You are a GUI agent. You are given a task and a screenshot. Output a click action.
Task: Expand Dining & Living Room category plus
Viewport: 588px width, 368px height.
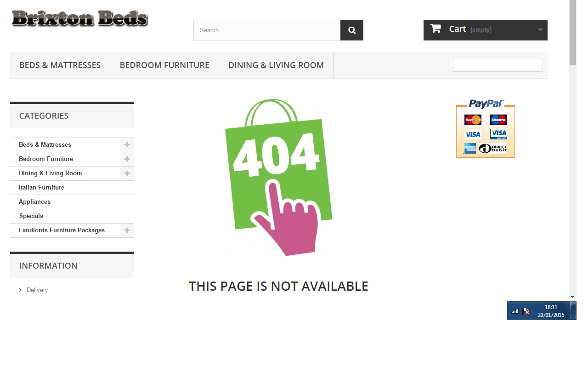[127, 173]
